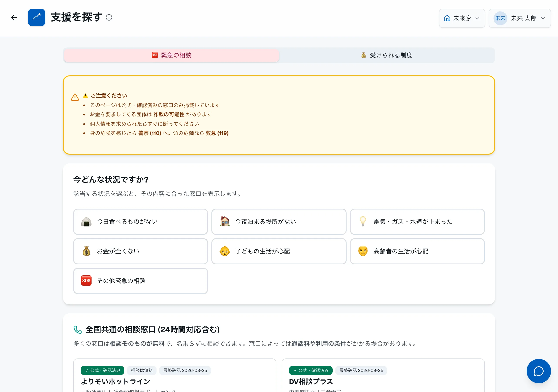Click 今どんな状況ですか? heading
Screen dimensions: 558x392
[x=111, y=179]
